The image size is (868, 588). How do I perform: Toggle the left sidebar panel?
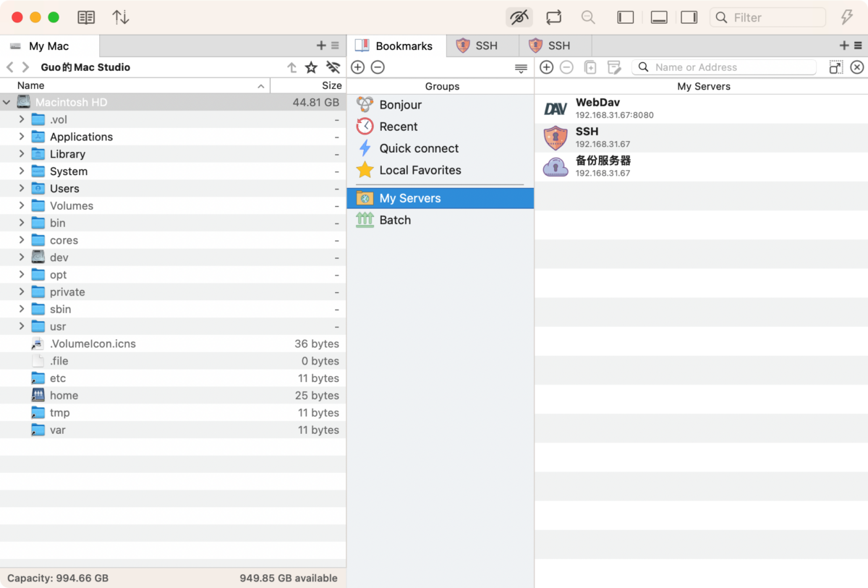point(626,17)
